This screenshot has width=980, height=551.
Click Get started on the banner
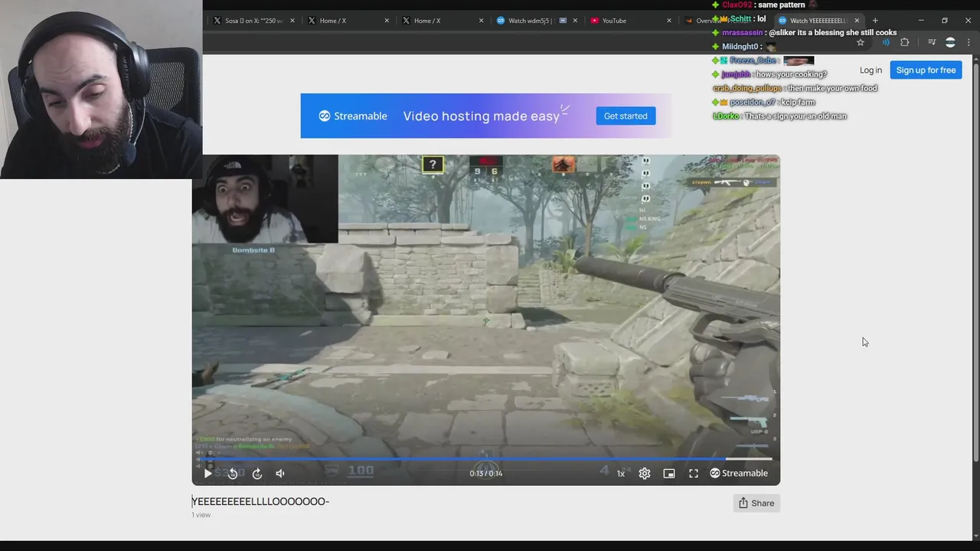click(x=626, y=116)
